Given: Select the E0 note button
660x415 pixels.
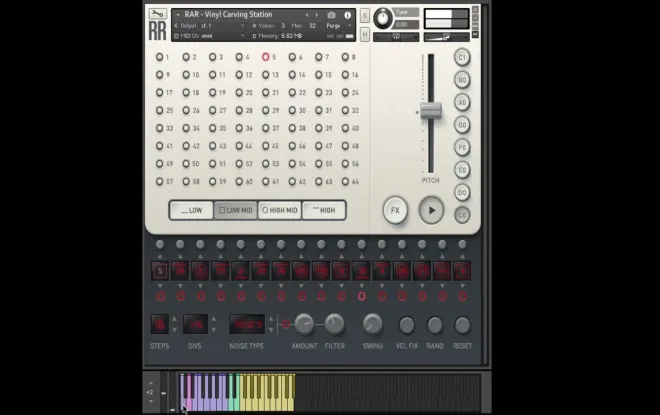Looking at the screenshot, I should [462, 170].
